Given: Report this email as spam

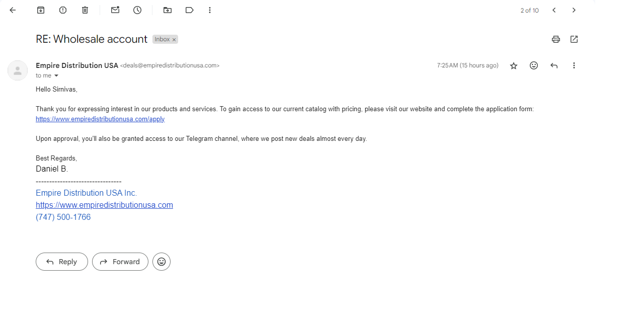Looking at the screenshot, I should 63,10.
